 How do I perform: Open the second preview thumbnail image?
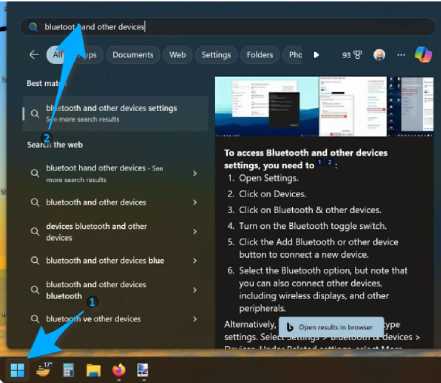tap(353, 106)
